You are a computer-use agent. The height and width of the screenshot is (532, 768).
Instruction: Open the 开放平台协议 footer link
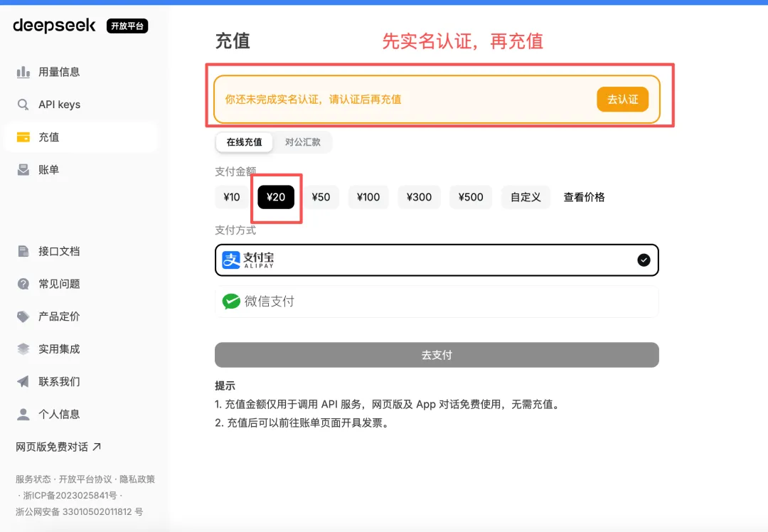tap(85, 479)
